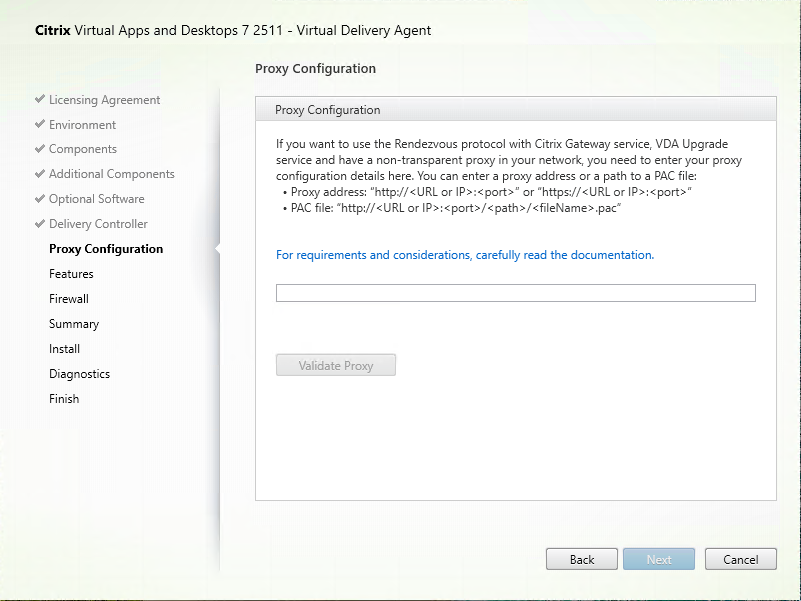Click the Validate Proxy button
Viewport: 801px width, 601px height.
pyautogui.click(x=336, y=366)
